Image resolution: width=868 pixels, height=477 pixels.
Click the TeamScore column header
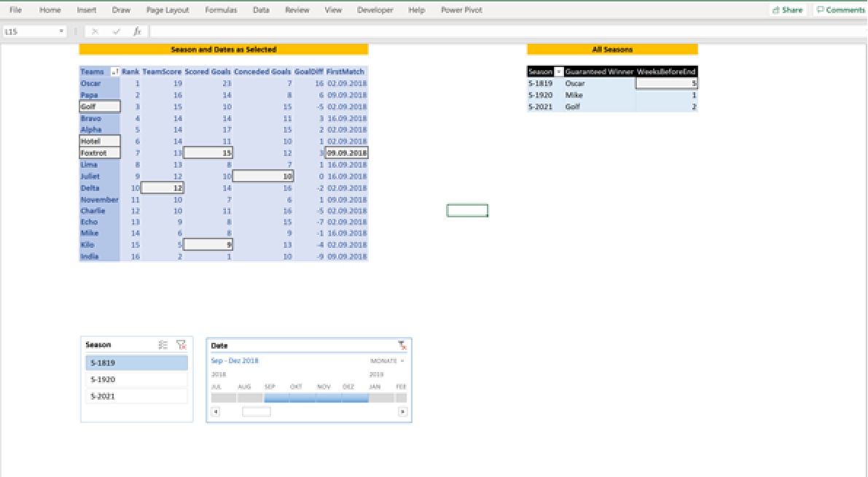click(x=162, y=71)
